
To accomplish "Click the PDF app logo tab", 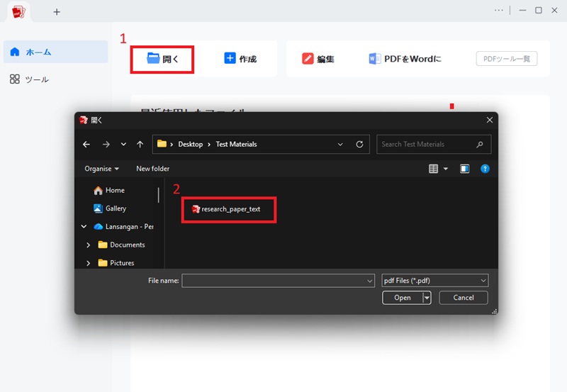I will tap(18, 12).
